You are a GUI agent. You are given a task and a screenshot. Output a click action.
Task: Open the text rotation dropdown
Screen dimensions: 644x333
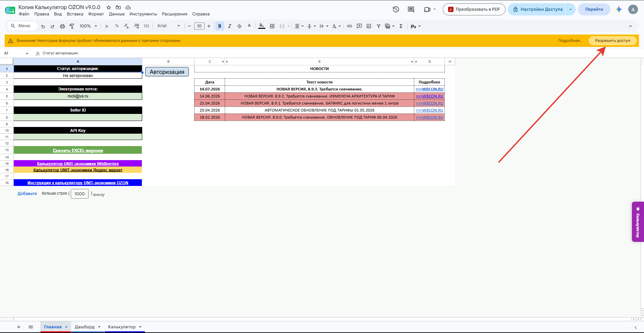(x=336, y=26)
